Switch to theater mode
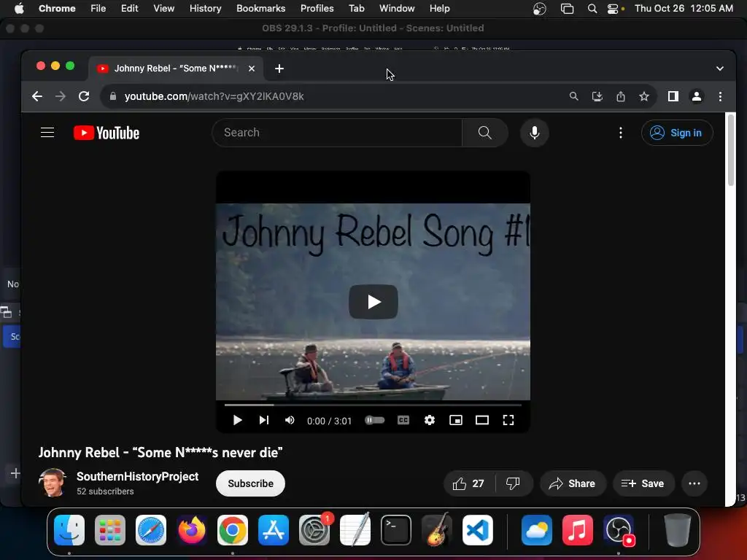This screenshot has height=560, width=747. click(x=482, y=420)
